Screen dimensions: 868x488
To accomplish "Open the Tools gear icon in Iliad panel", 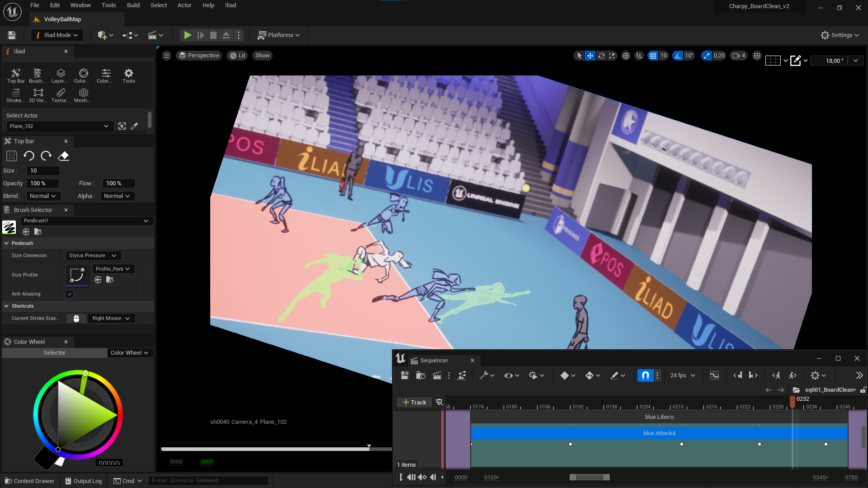I will (129, 75).
